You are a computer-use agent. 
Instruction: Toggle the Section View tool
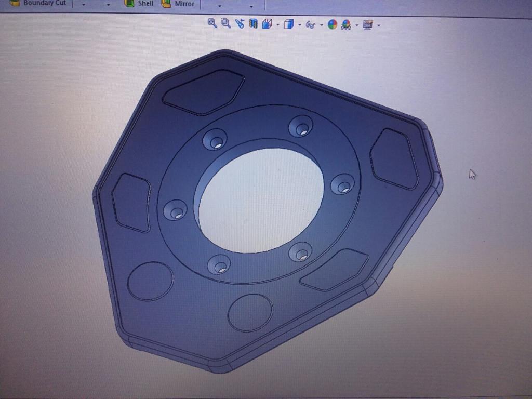pyautogui.click(x=253, y=24)
